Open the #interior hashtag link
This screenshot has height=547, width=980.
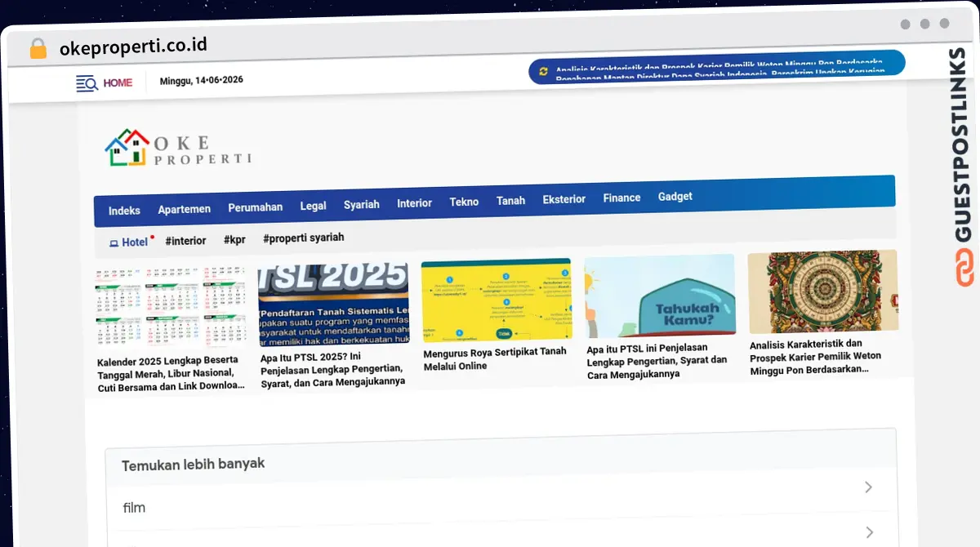coord(185,241)
